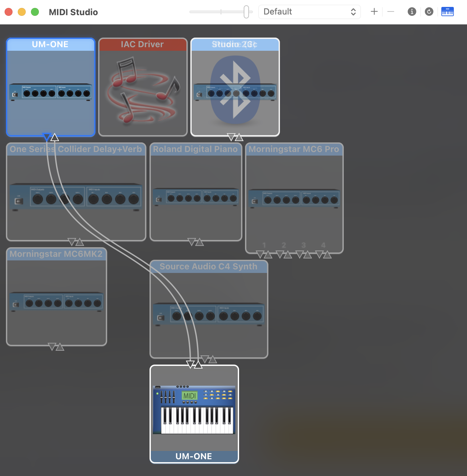Viewport: 467px width, 476px height.
Task: Select the IAC Driver device
Action: 143,87
